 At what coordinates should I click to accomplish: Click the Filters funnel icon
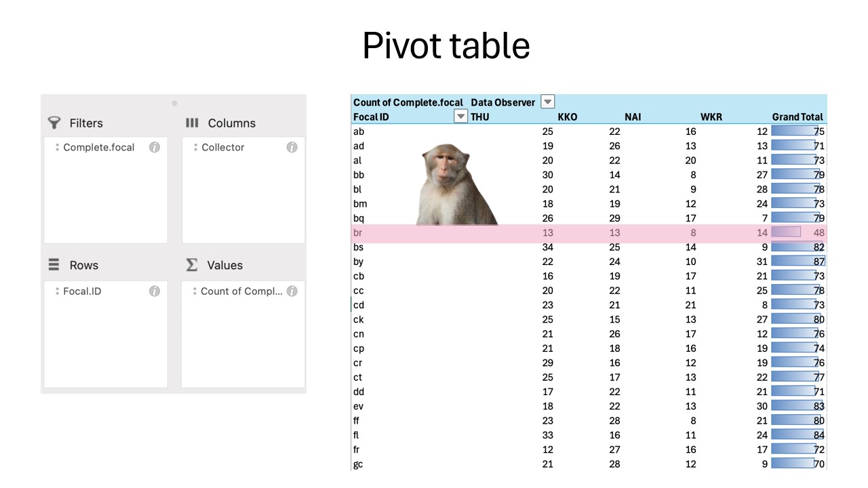coord(54,123)
